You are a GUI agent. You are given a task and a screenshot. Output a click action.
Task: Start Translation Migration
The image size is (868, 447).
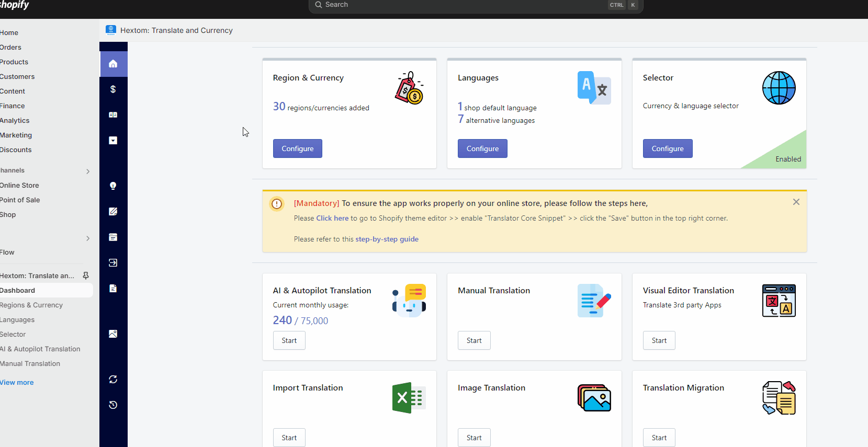coord(659,438)
